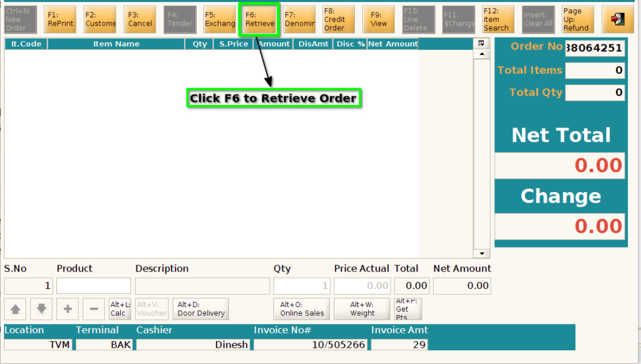
Task: Open F2 Customer function
Action: coord(100,19)
